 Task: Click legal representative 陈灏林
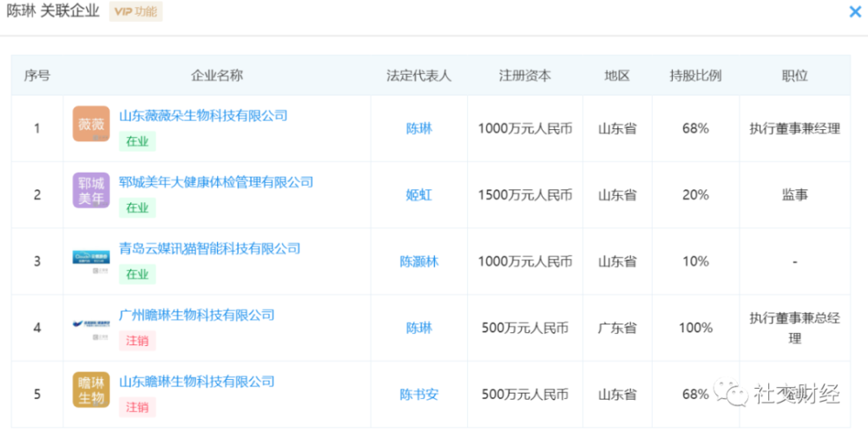[x=418, y=261]
